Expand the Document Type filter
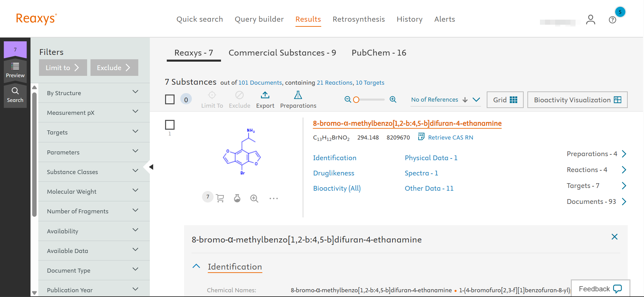The image size is (644, 297). coord(94,270)
